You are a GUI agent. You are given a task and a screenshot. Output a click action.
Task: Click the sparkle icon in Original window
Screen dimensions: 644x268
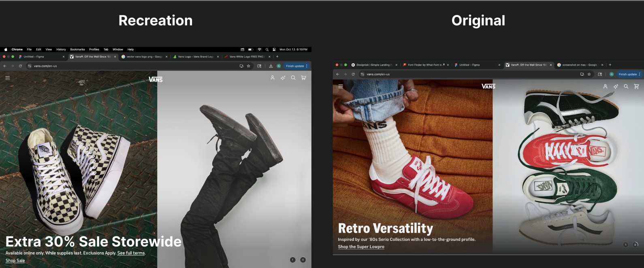pos(616,86)
